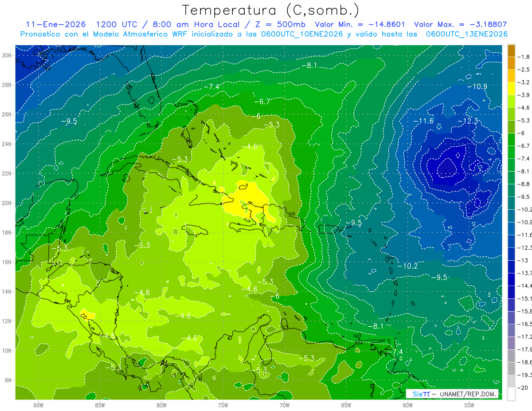Click the '20N' latitude axis label
This screenshot has height=411, width=532.
click(x=8, y=203)
